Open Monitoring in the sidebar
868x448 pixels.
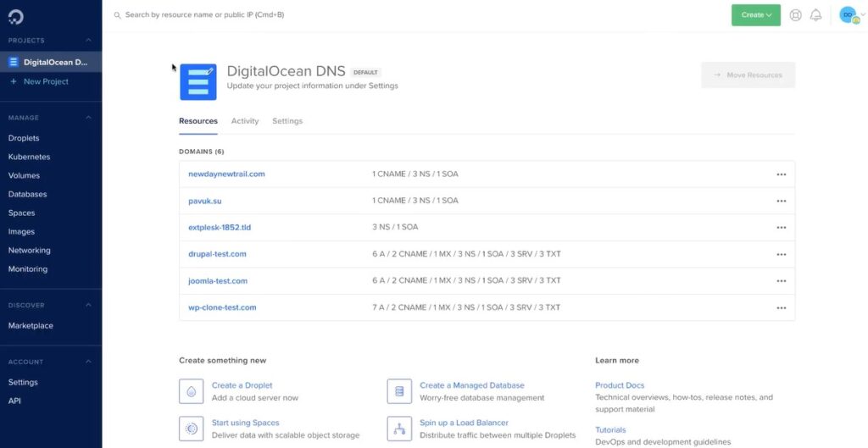[28, 269]
